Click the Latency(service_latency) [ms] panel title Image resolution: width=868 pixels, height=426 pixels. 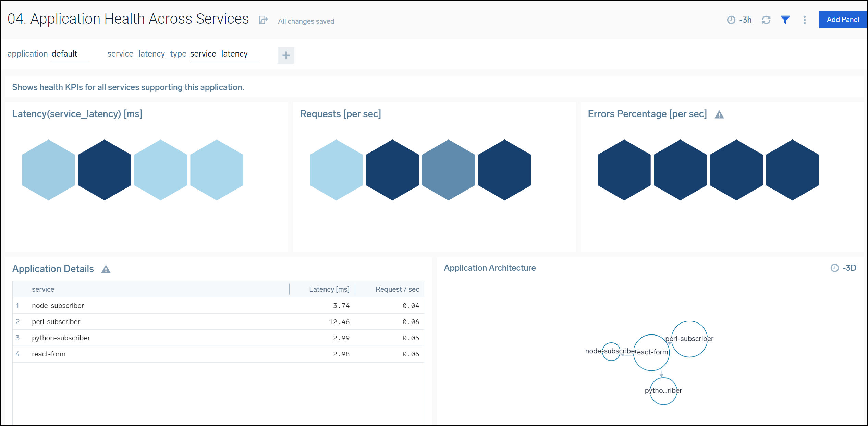[77, 114]
